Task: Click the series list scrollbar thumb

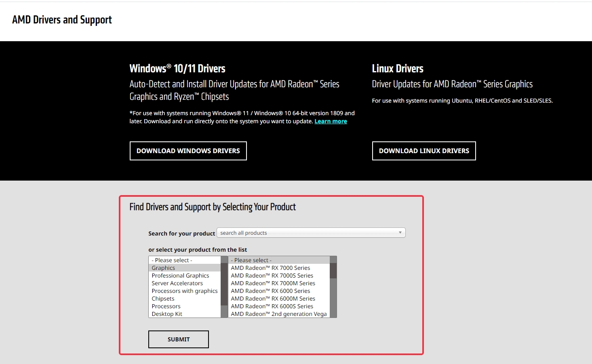Action: coord(333,271)
